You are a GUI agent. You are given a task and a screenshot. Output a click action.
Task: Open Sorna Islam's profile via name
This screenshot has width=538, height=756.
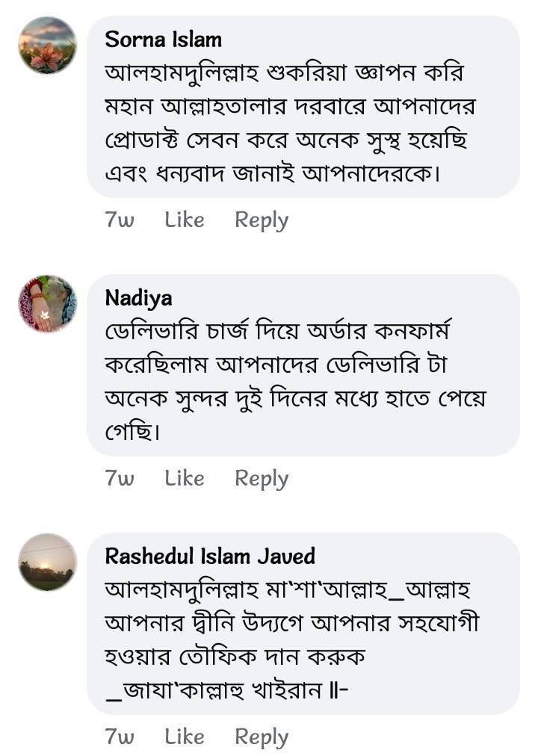163,39
